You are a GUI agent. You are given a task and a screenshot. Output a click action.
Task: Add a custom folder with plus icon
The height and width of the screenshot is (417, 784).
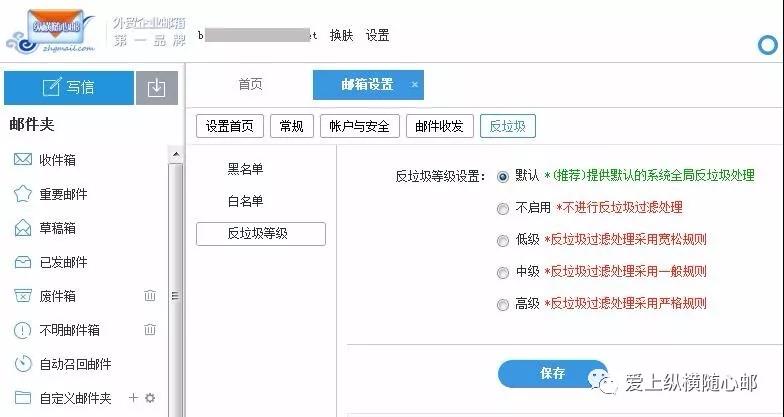[x=134, y=398]
